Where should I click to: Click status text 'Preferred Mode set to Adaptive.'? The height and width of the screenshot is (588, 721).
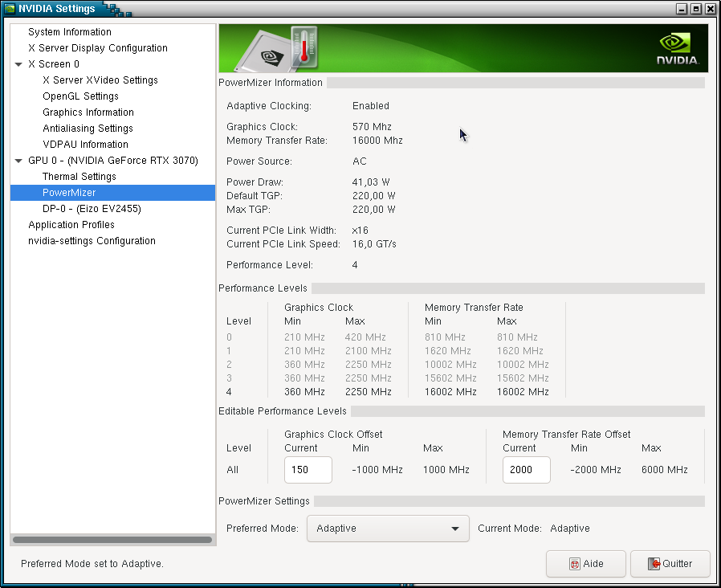[92, 564]
